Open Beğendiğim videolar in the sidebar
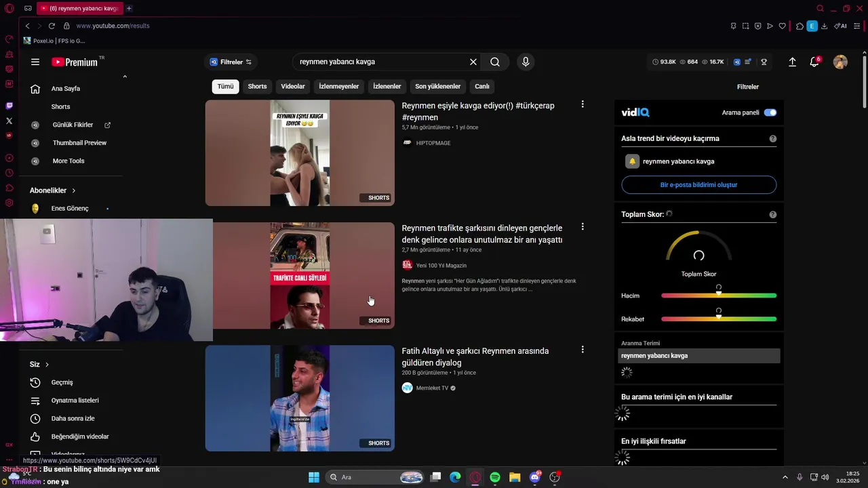This screenshot has width=868, height=488. pyautogui.click(x=80, y=436)
